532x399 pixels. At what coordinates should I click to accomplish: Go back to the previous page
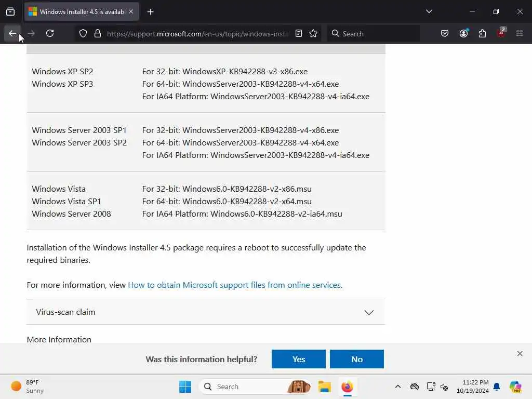(12, 33)
